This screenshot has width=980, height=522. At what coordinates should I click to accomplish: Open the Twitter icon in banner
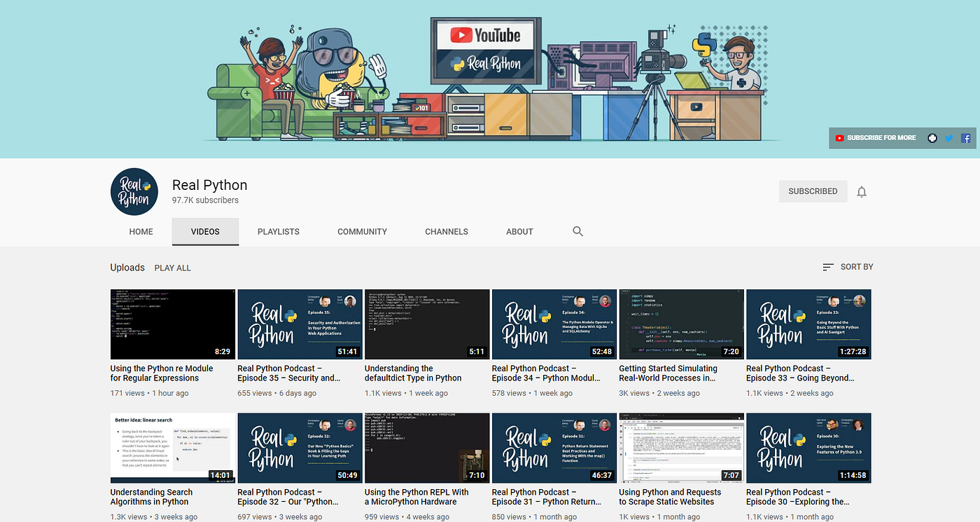click(x=949, y=138)
